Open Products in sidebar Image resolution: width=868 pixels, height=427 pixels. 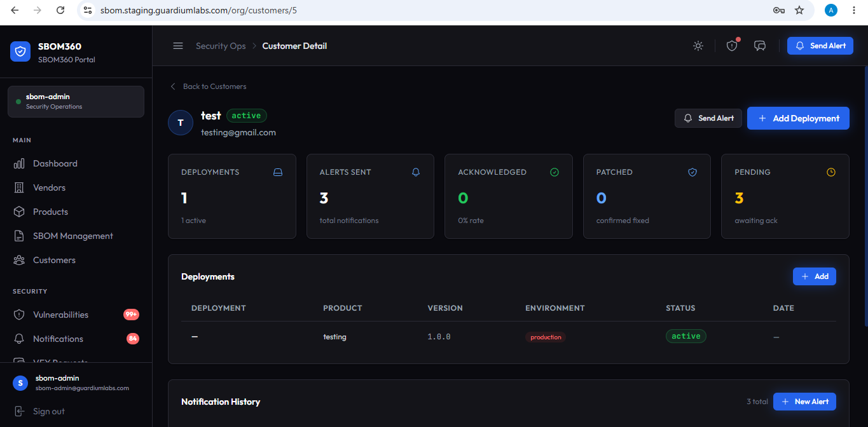coord(76,212)
